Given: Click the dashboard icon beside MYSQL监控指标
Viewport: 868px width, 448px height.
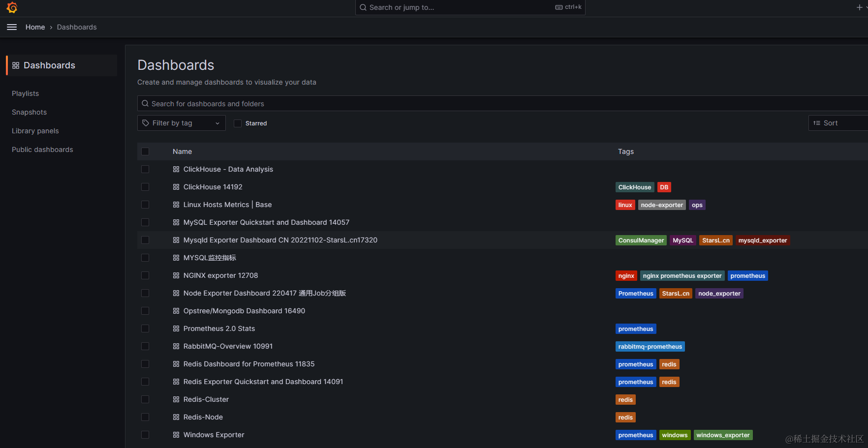Looking at the screenshot, I should coord(176,258).
